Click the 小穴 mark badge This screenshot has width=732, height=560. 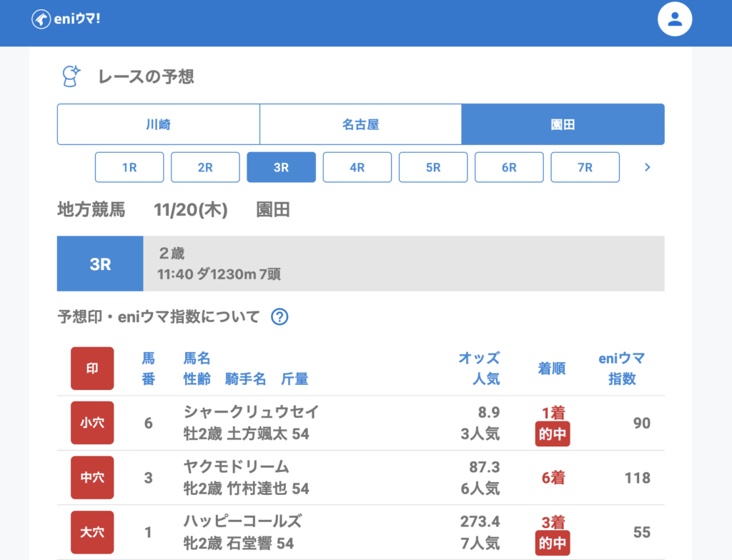click(92, 423)
